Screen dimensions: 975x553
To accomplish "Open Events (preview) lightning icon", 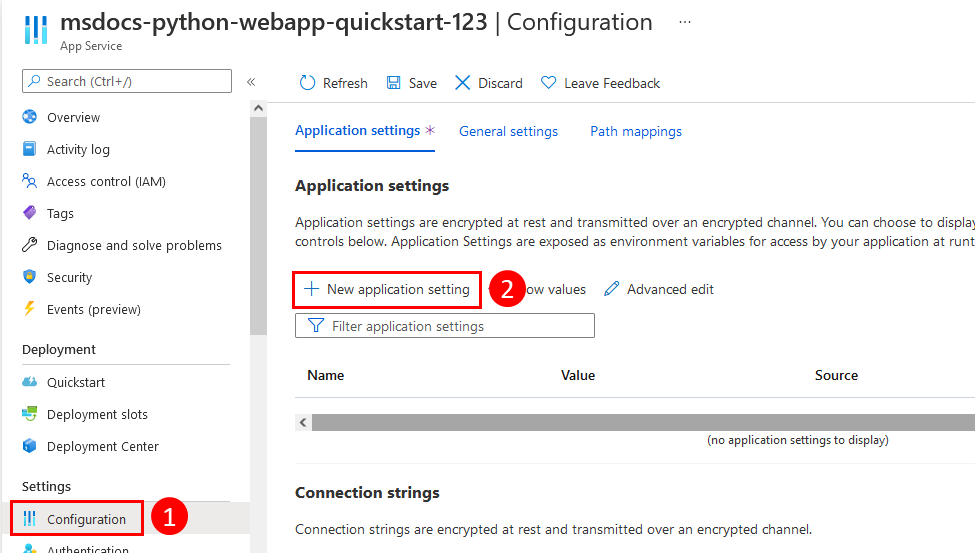I will (x=29, y=309).
